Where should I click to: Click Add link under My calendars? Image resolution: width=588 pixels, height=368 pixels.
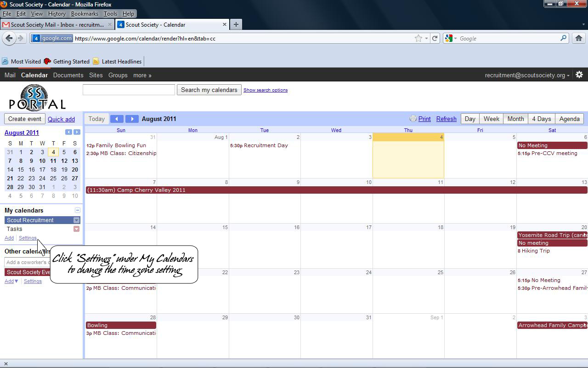9,238
